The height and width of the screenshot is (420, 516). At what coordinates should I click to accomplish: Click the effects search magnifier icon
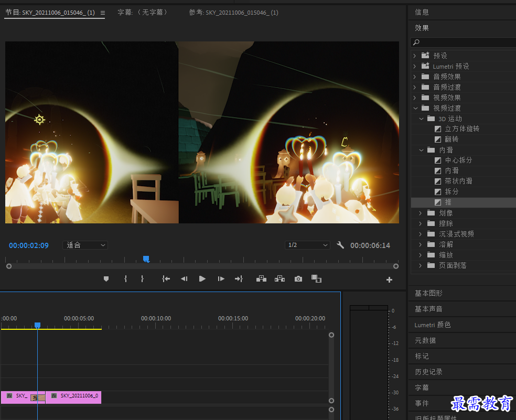click(416, 42)
